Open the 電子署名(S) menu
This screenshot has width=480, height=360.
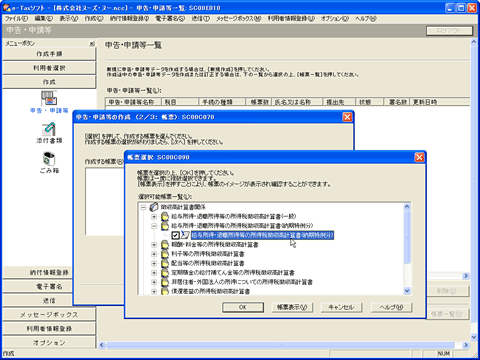(x=170, y=19)
